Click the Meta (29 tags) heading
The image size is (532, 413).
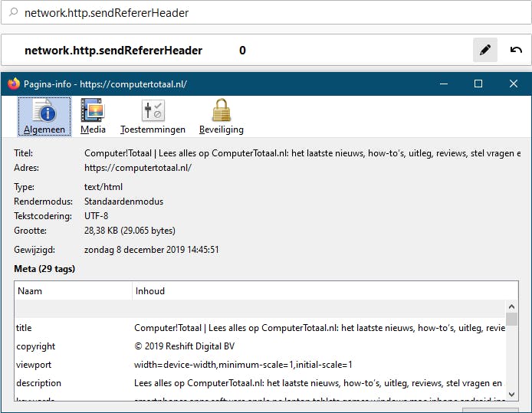[x=44, y=269]
